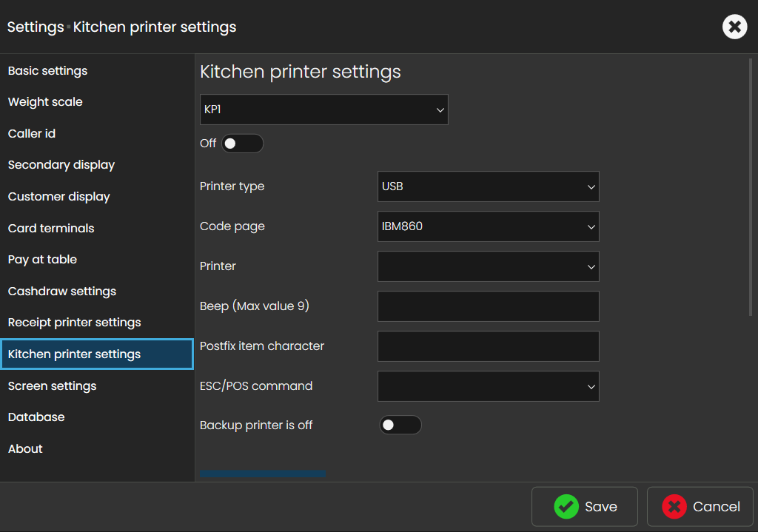Go to Basic settings section
The image size is (758, 532).
pos(47,71)
